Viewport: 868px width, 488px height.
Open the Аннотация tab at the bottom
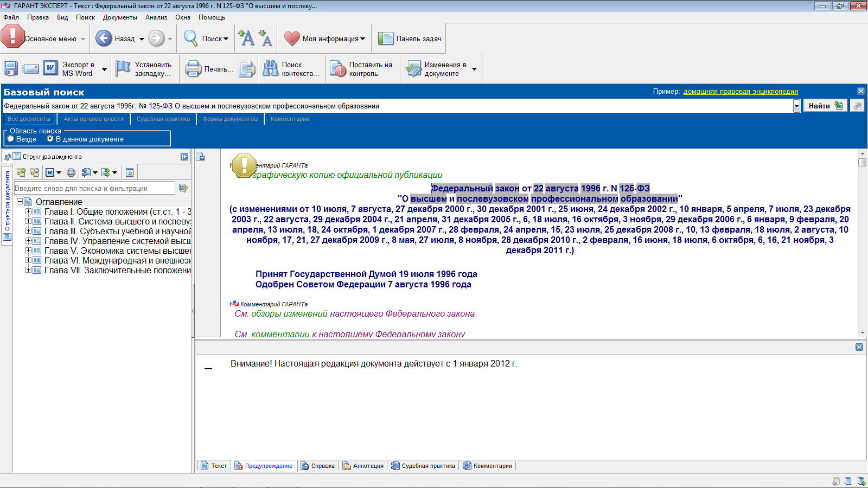click(x=363, y=466)
